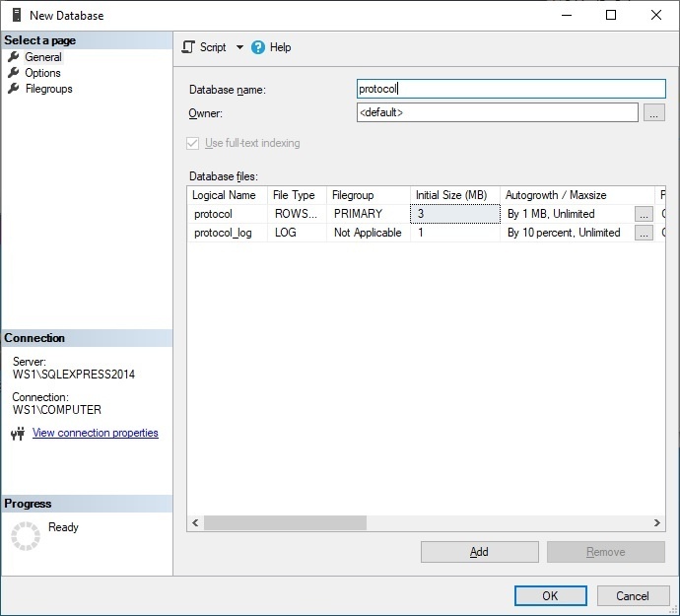Click the New Database window title icon

[x=17, y=15]
